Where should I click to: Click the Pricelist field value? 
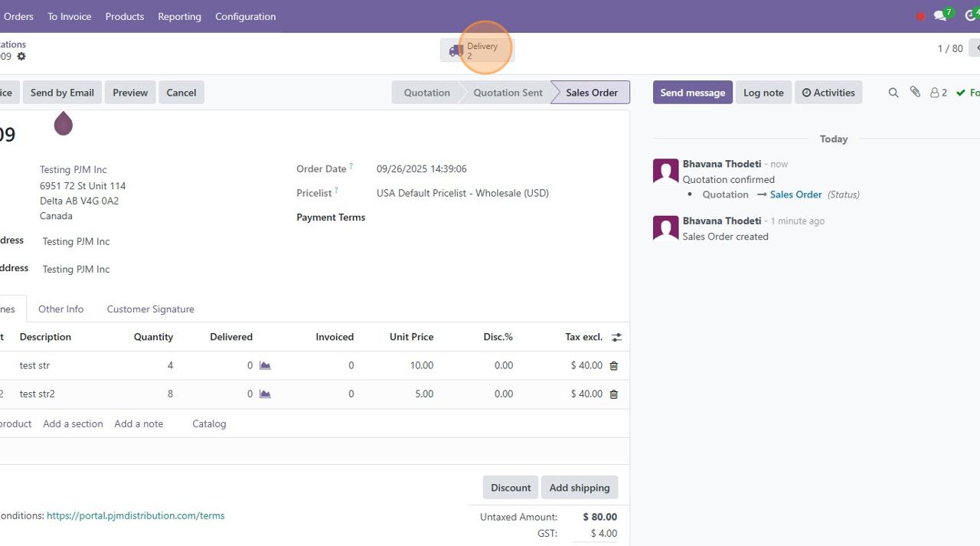click(x=462, y=193)
